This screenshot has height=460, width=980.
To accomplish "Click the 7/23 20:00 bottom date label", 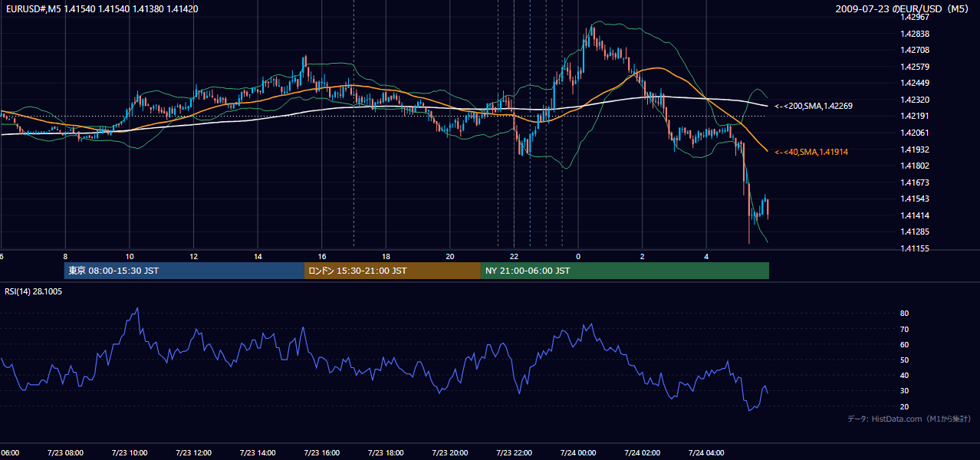I will [x=450, y=453].
